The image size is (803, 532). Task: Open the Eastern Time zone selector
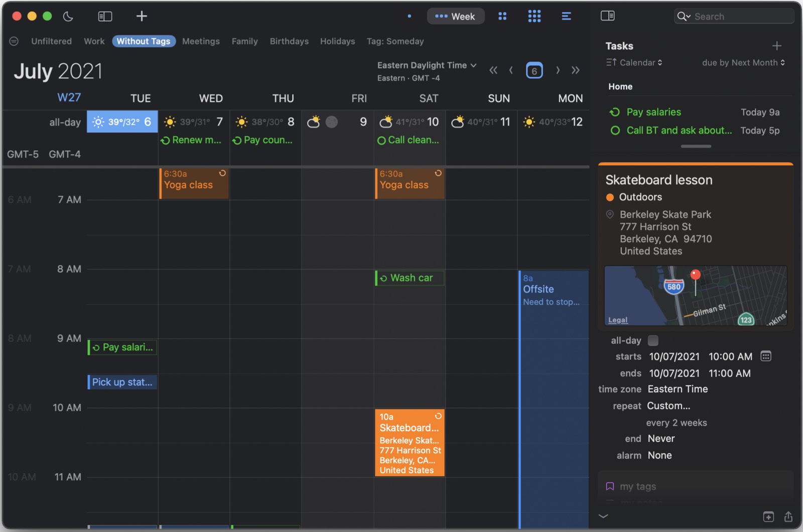[x=678, y=389]
